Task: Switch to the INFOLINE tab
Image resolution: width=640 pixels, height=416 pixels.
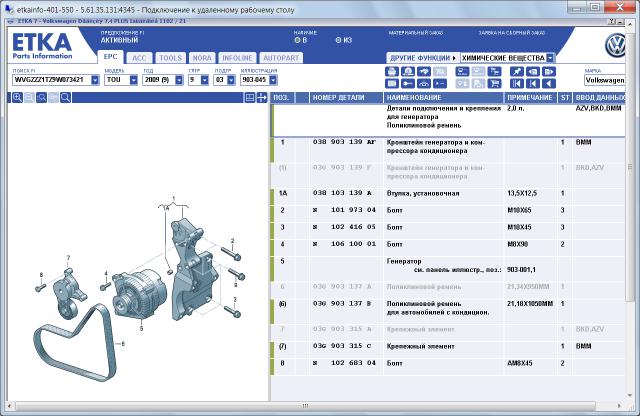Action: [237, 58]
